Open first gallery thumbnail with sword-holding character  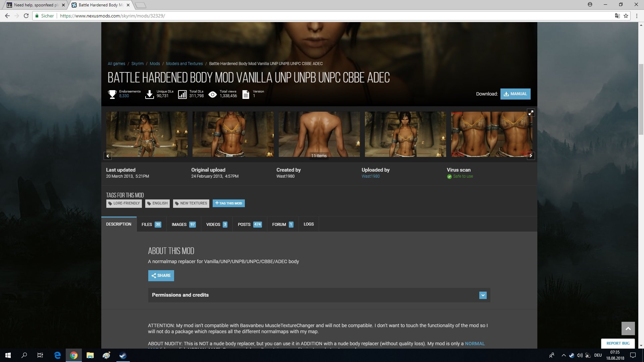click(x=147, y=134)
